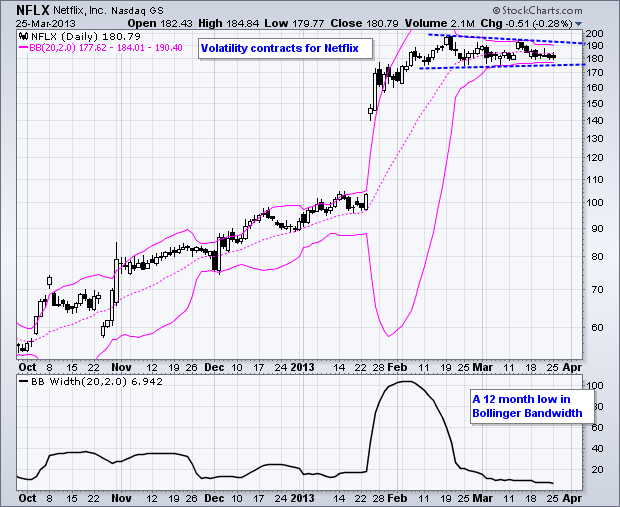Open the dropdown arrow beside Chg value
620x507 pixels.
click(x=578, y=24)
